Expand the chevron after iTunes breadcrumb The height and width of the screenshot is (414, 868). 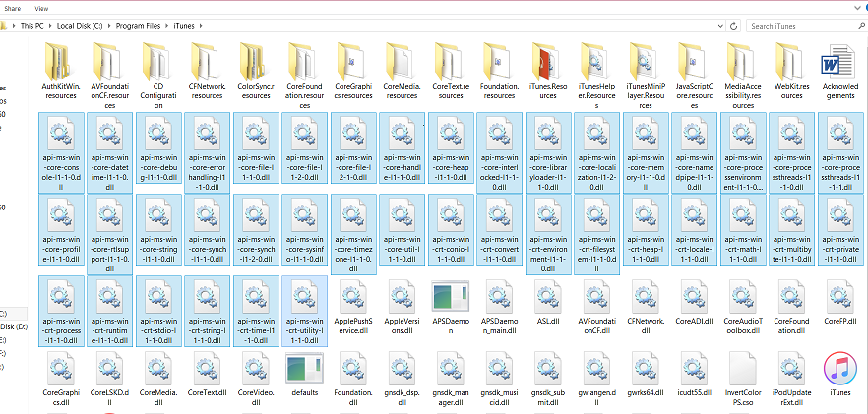click(x=201, y=26)
